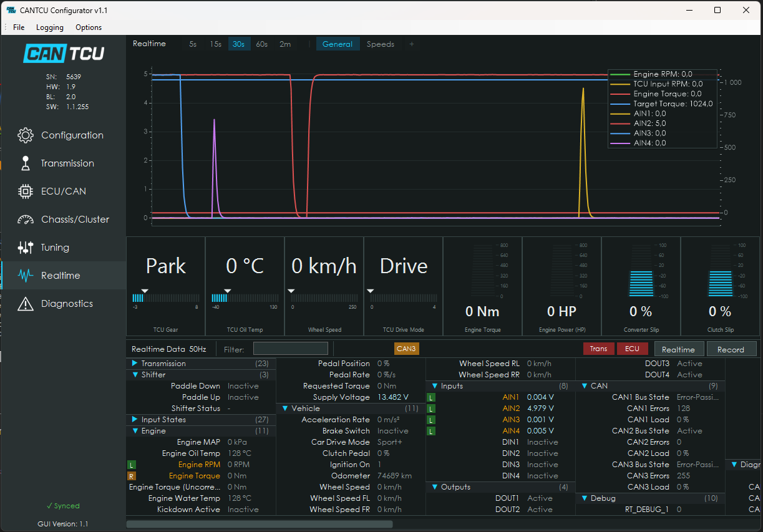763x532 pixels.
Task: Expand the Input States group
Action: point(134,420)
